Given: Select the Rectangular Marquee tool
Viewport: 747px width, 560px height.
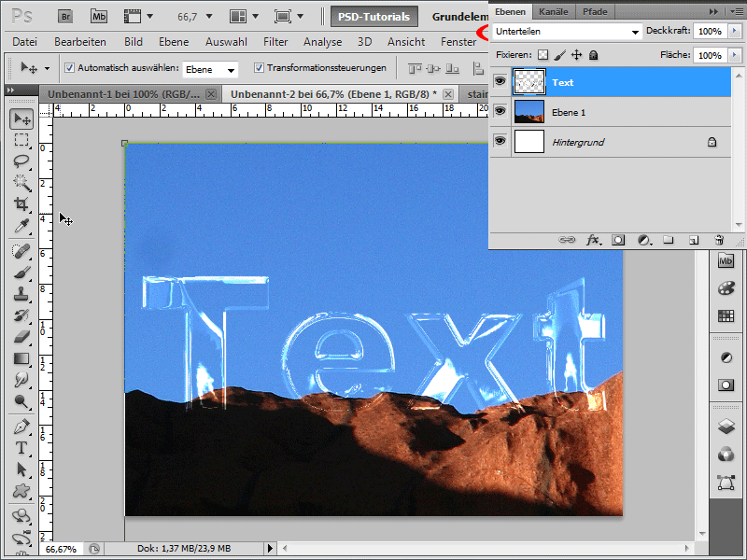Looking at the screenshot, I should coord(21,140).
